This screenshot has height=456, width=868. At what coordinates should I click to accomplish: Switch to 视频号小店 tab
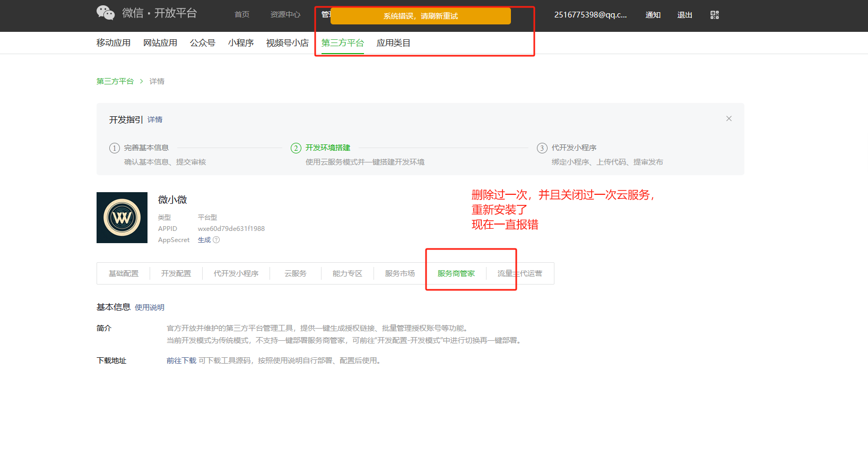[x=288, y=43]
